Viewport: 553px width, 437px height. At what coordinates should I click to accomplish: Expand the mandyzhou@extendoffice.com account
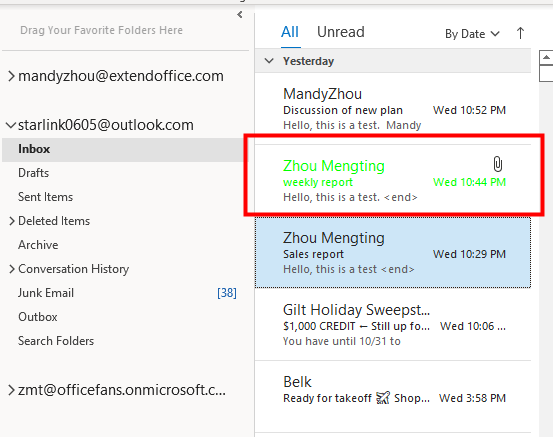pos(11,76)
